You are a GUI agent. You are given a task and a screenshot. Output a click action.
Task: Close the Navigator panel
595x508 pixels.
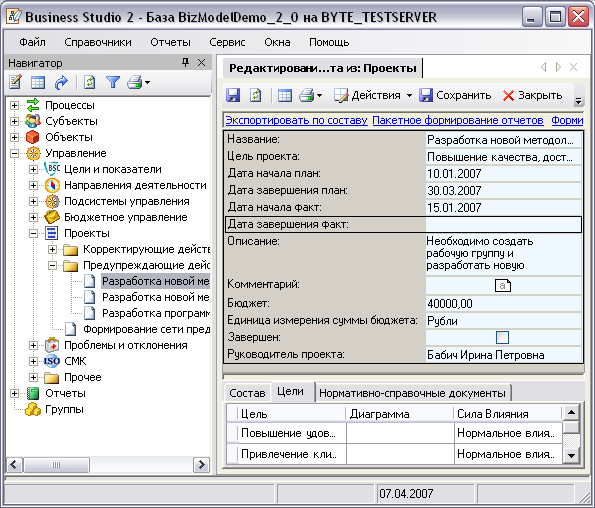tap(201, 62)
